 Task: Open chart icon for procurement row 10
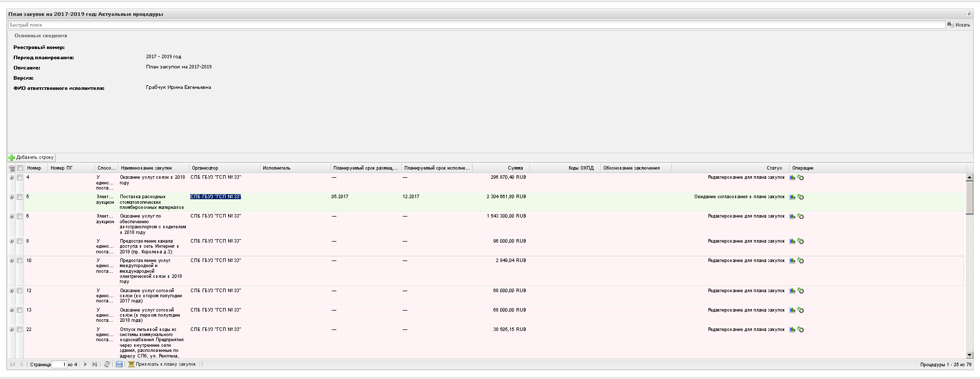pos(792,261)
